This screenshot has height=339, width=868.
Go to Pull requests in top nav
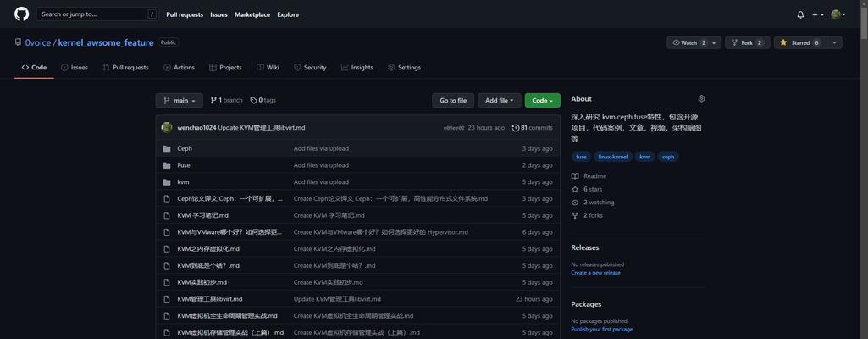185,14
